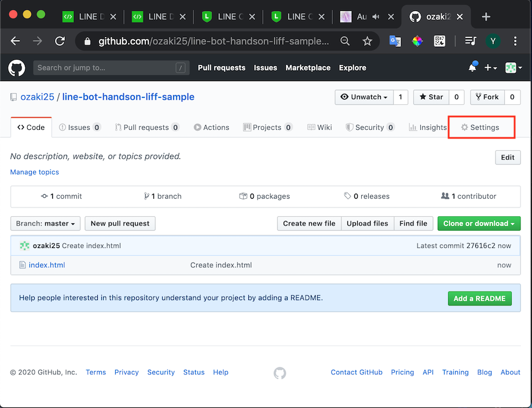The width and height of the screenshot is (532, 408).
Task: Open the colorful color-picker extension icon
Action: click(x=417, y=42)
